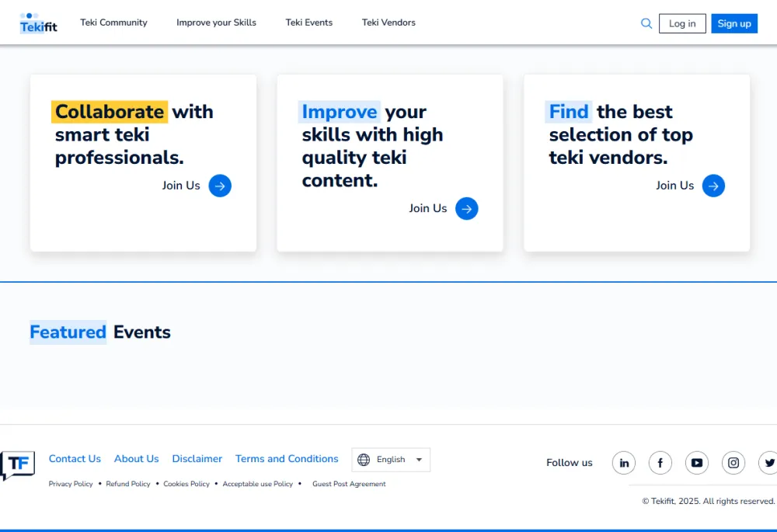Click the Sign up button
Viewport: 777px width, 532px height.
pos(734,23)
